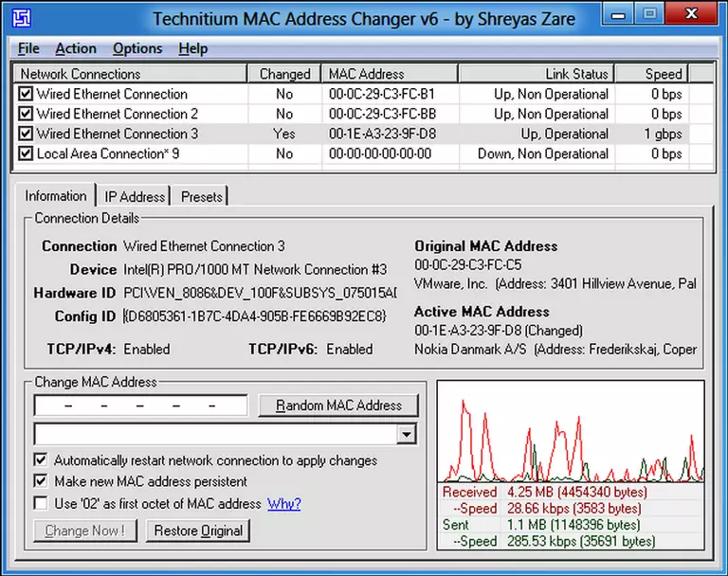Expand the MAC vendor dropdown list
This screenshot has width=728, height=576.
coord(407,434)
